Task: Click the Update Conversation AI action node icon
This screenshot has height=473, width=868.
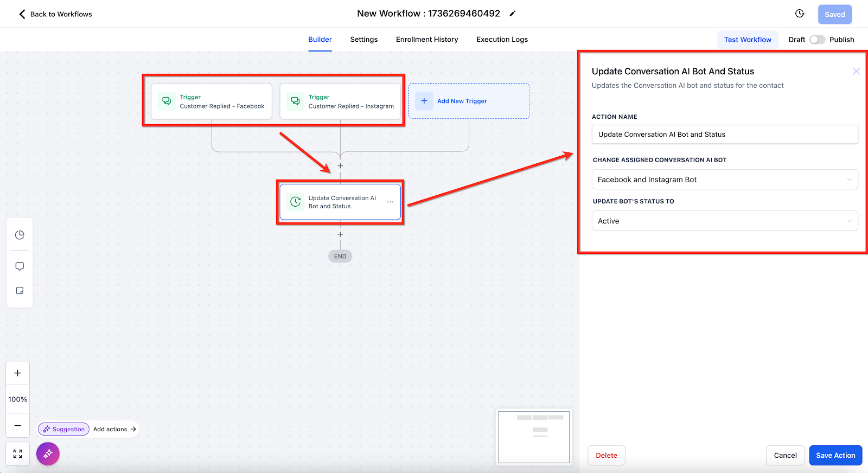Action: pyautogui.click(x=296, y=202)
